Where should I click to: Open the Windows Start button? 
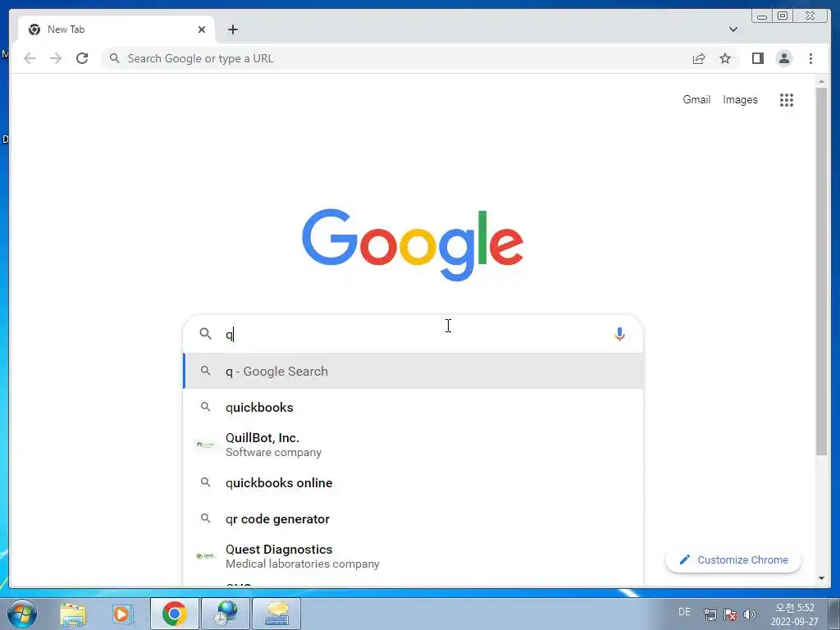[x=22, y=614]
